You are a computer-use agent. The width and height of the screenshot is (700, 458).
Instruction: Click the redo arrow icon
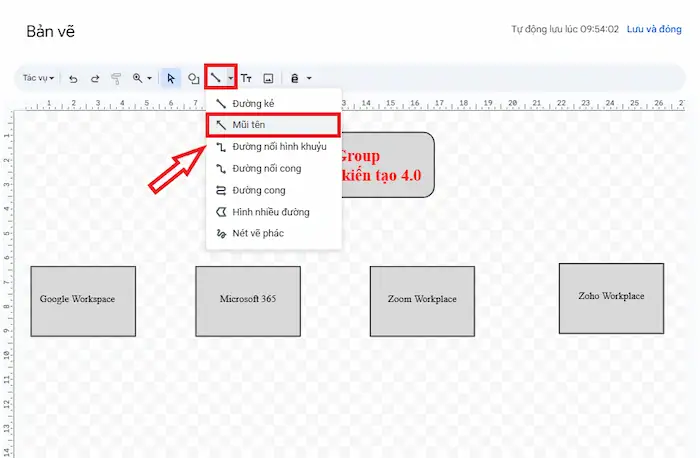point(95,79)
